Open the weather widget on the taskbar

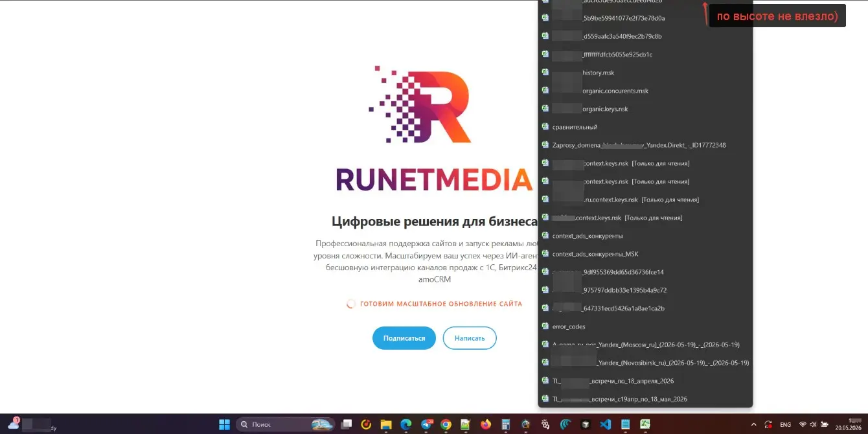(x=32, y=424)
